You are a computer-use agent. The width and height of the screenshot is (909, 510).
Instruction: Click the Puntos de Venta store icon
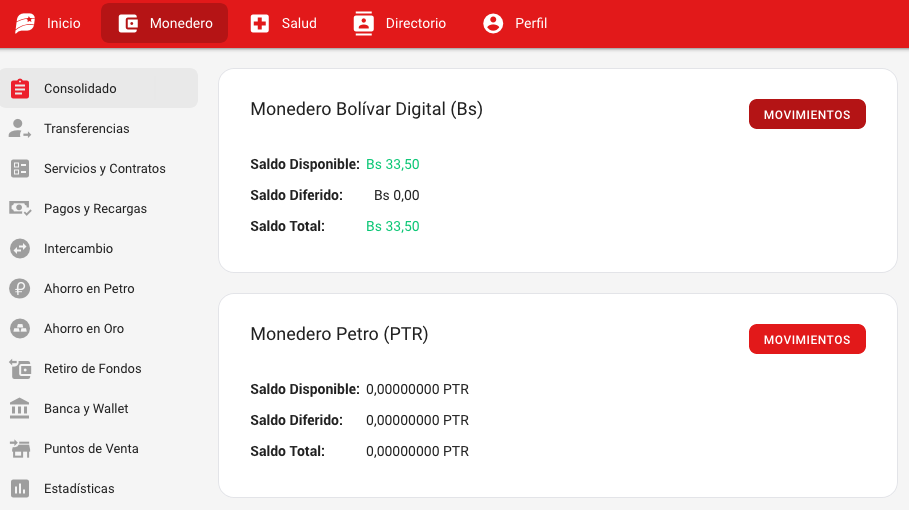(x=20, y=449)
